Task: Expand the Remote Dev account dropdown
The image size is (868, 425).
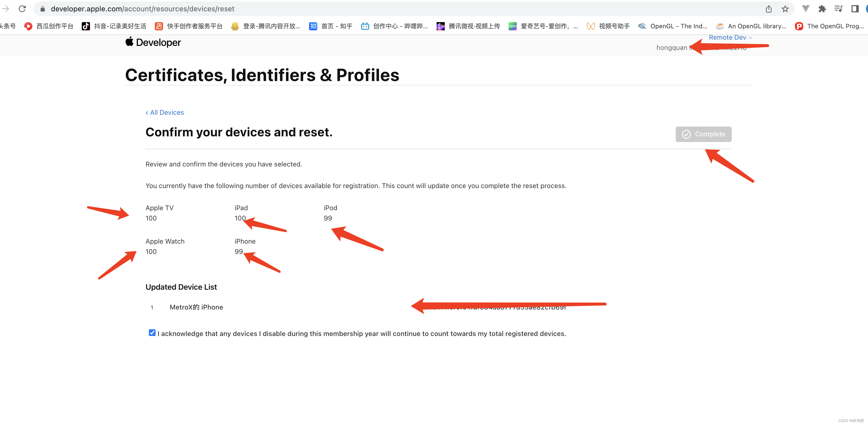Action: pyautogui.click(x=730, y=37)
